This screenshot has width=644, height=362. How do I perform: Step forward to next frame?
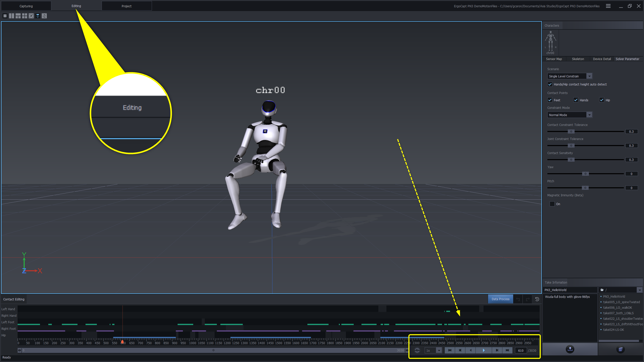(x=497, y=350)
